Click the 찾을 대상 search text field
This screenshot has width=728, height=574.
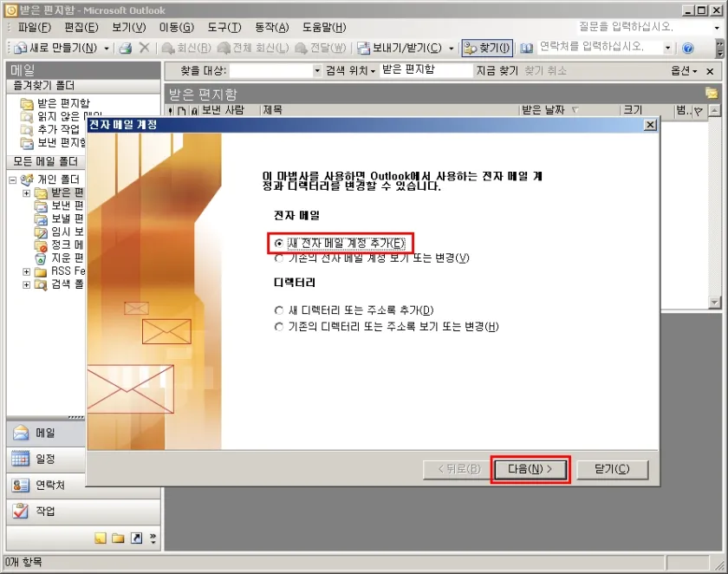pos(271,70)
